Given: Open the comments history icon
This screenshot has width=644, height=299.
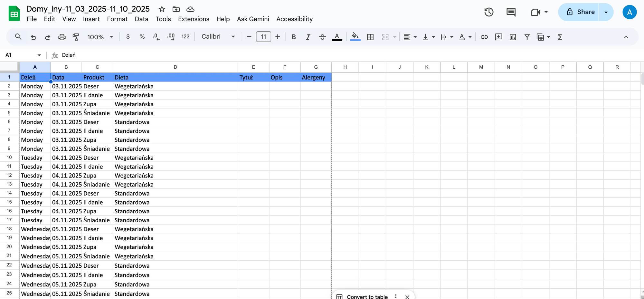Looking at the screenshot, I should [x=511, y=12].
